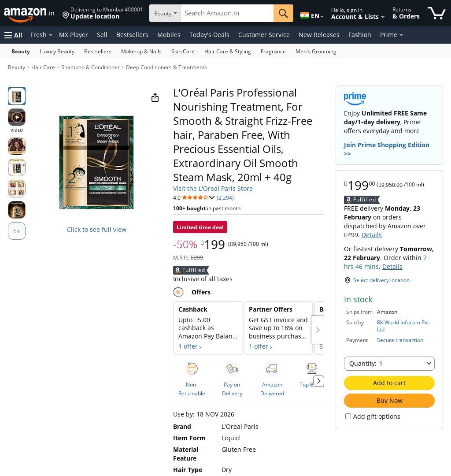Screen dimensions: 451x476
Task: Open the shopping cart icon
Action: point(436,13)
